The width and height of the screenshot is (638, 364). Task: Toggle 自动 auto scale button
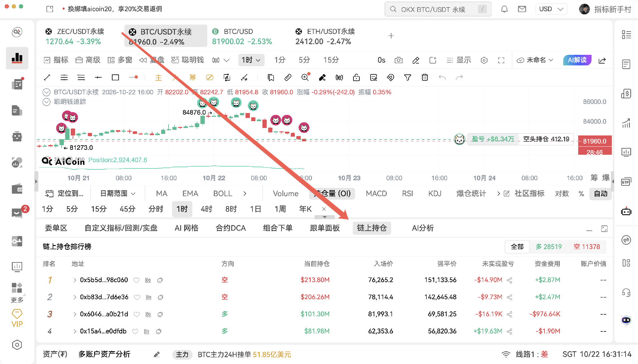pos(601,194)
